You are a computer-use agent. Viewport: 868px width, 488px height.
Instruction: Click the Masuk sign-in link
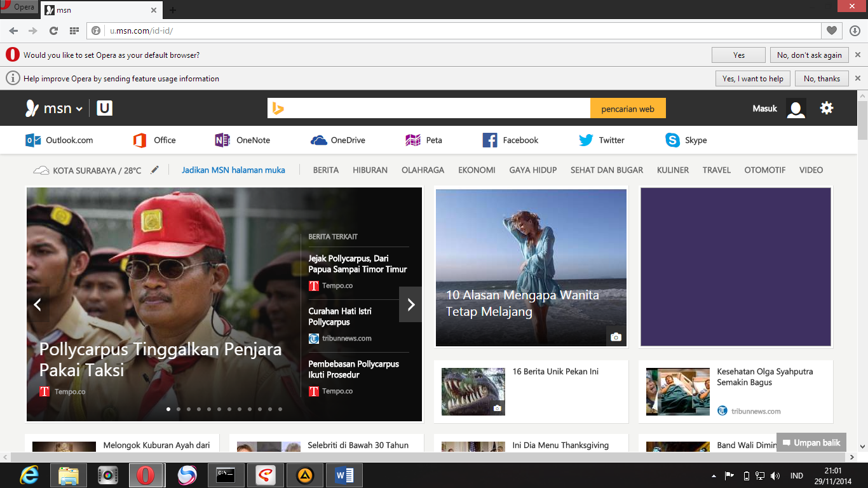pos(765,109)
